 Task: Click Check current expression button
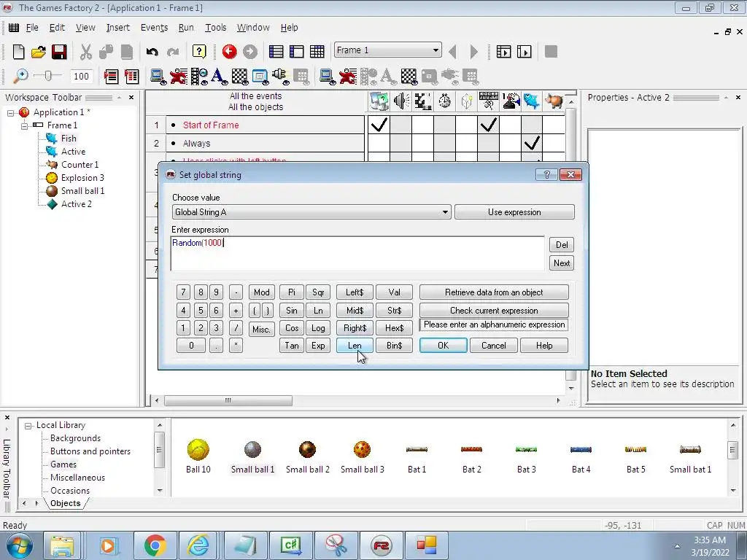point(494,310)
